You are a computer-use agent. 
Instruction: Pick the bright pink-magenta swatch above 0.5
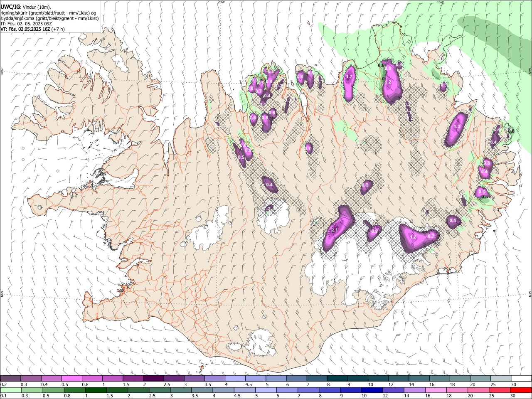point(71,379)
